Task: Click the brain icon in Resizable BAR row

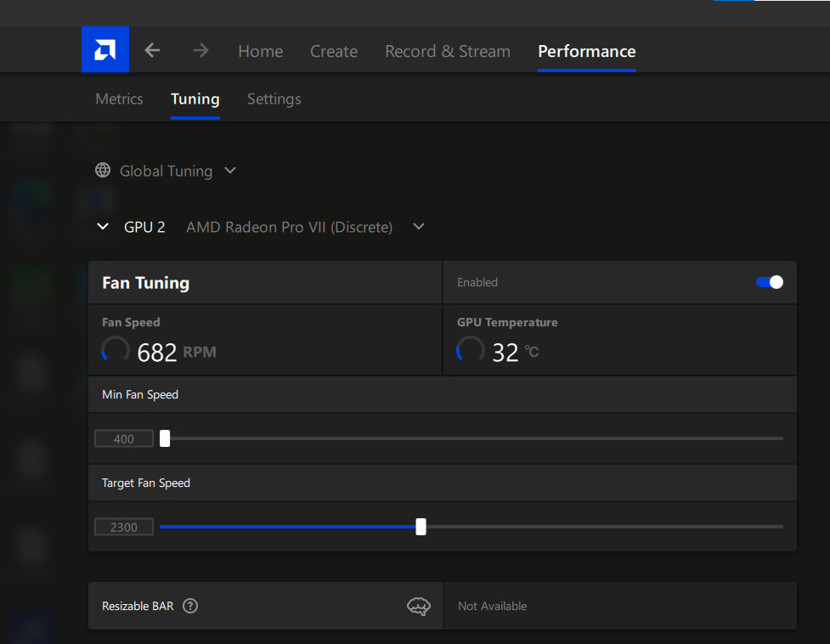Action: pyautogui.click(x=418, y=606)
